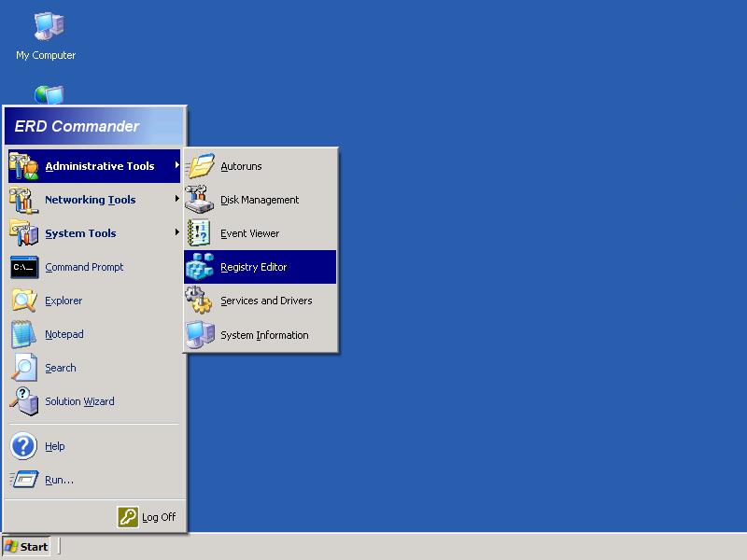
Task: Launch Registry Editor submenu text
Action: click(x=254, y=267)
